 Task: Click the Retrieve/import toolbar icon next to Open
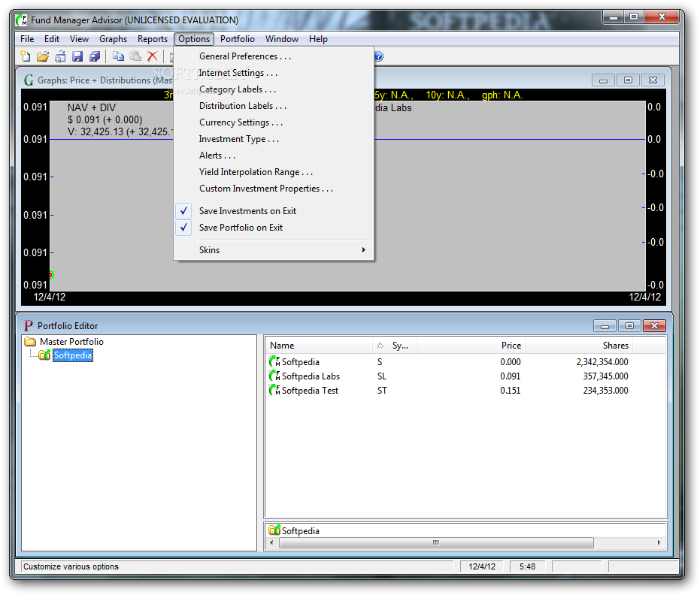(x=60, y=56)
